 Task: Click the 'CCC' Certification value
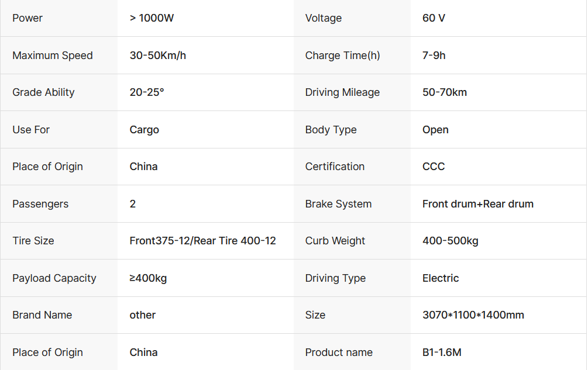click(x=434, y=167)
